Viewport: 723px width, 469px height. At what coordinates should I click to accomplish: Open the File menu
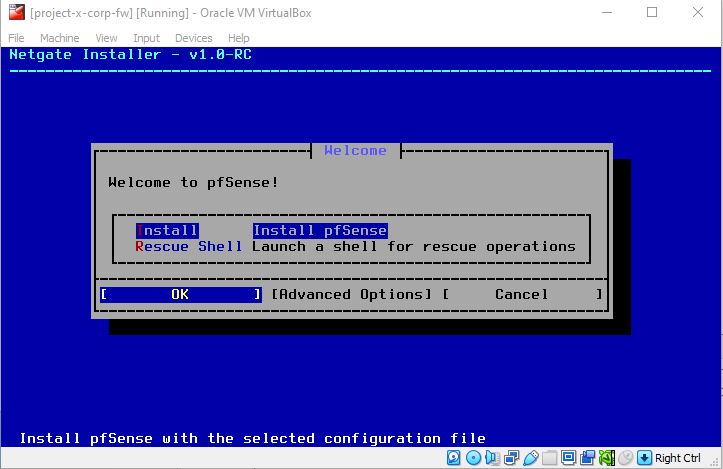[16, 38]
